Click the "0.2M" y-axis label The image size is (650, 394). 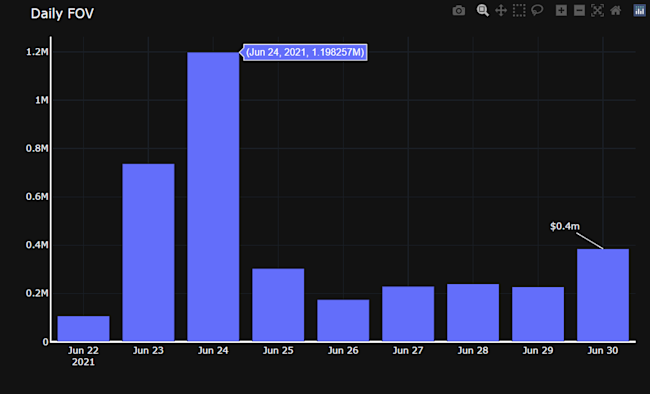coord(37,293)
